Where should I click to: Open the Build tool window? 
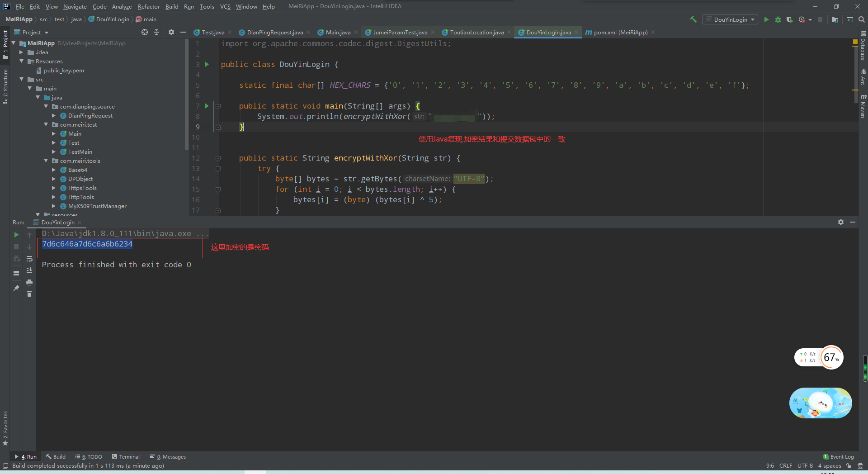tap(56, 457)
